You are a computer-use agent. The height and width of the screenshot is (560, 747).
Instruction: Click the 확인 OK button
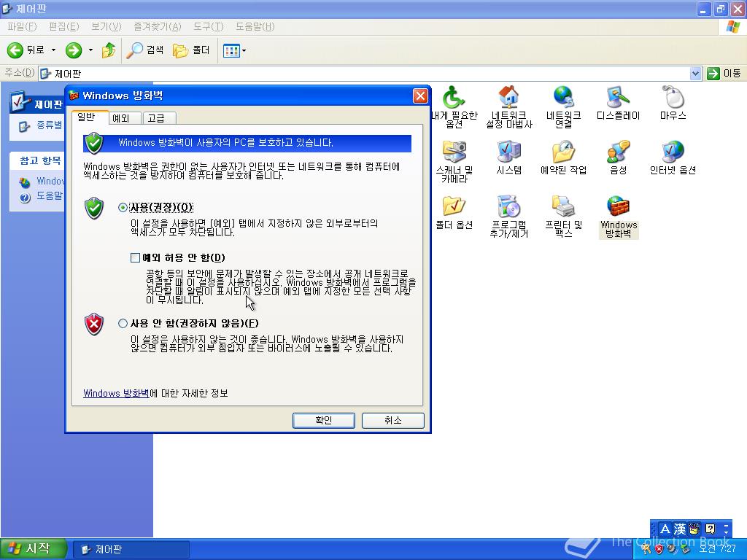click(323, 420)
